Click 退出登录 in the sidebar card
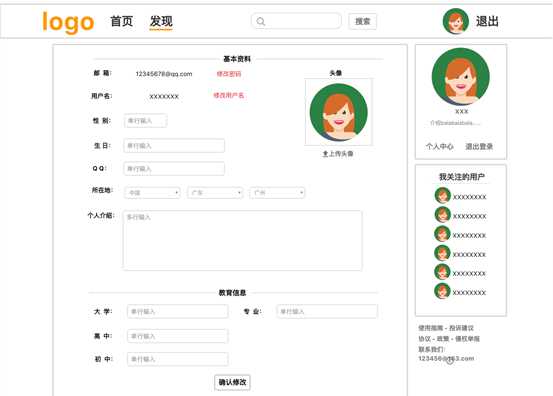The height and width of the screenshot is (396, 553). [x=479, y=146]
